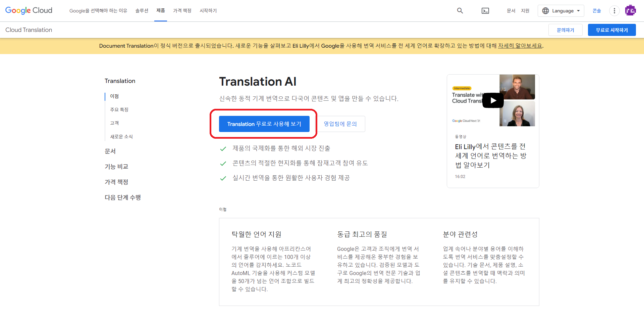Play the Eli Lilly translation video
The width and height of the screenshot is (644, 315).
click(493, 100)
